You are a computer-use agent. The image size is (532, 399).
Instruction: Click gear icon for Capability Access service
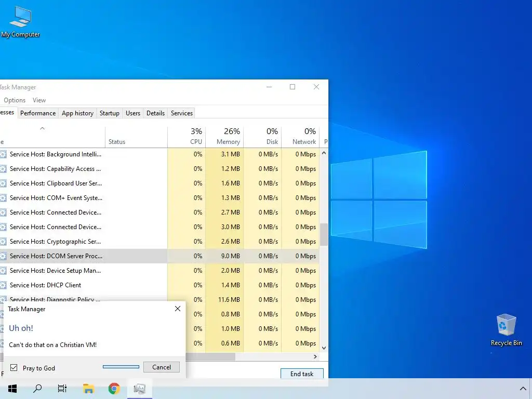click(x=3, y=169)
